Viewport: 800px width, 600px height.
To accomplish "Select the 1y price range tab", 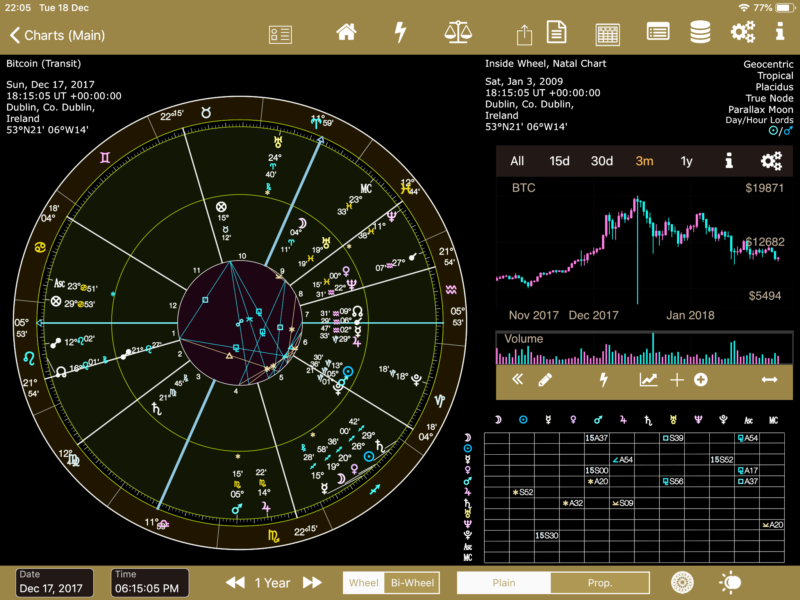I will click(686, 161).
